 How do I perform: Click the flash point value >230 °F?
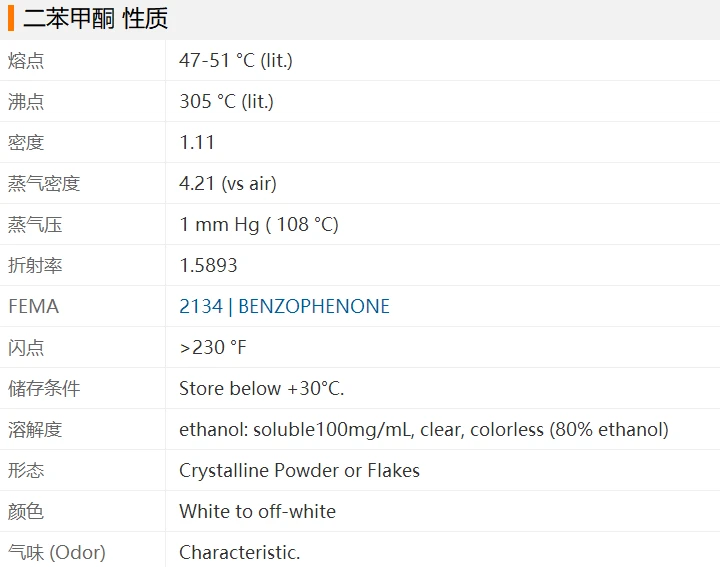213,348
